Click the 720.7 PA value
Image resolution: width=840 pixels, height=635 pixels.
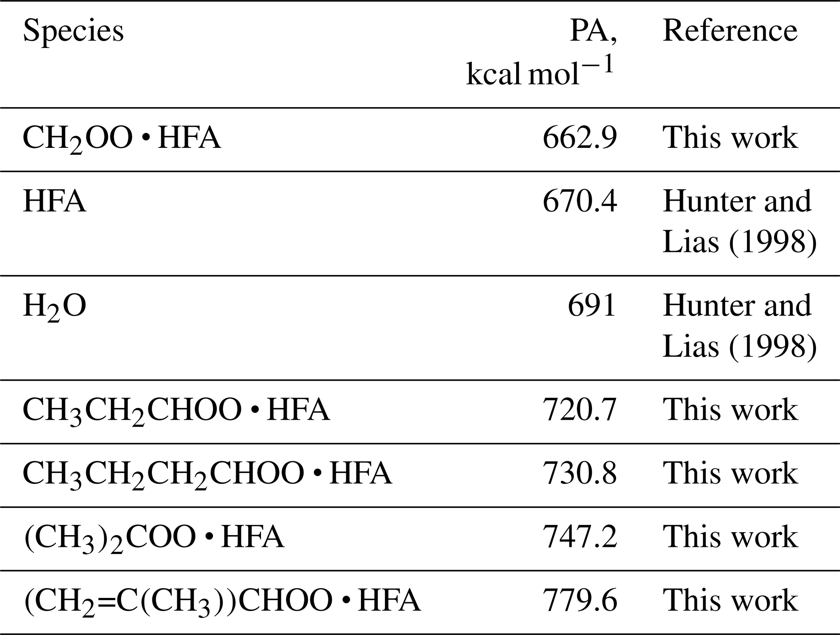pos(580,410)
